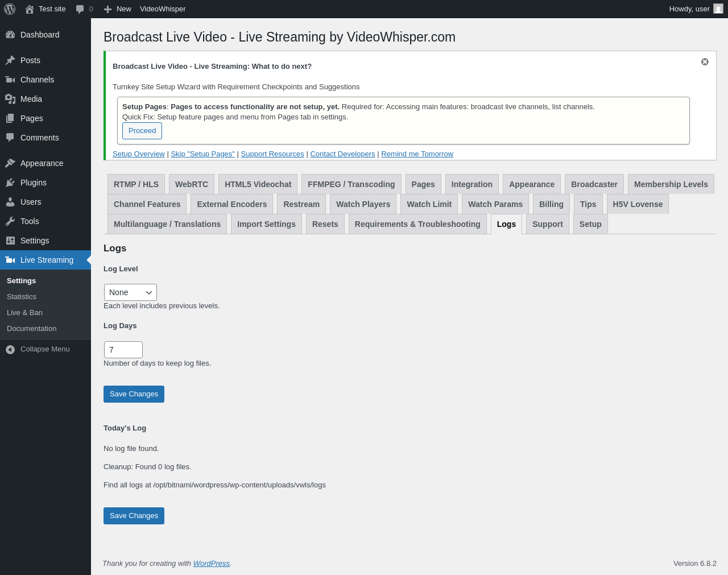Screen dimensions: 728x575
Task: Open FFMPEG / Transcoding tab
Action: coord(351,184)
